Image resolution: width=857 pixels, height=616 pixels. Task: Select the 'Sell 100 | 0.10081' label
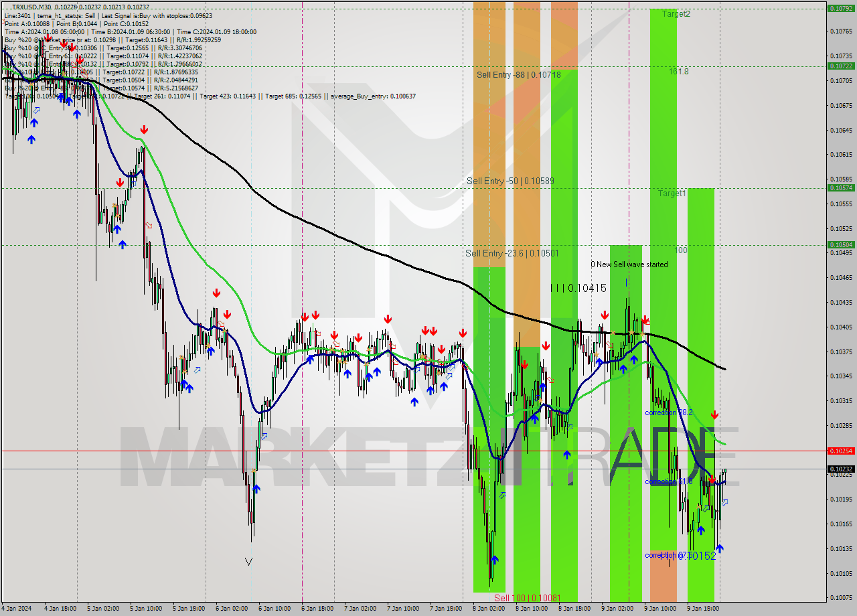(527, 598)
